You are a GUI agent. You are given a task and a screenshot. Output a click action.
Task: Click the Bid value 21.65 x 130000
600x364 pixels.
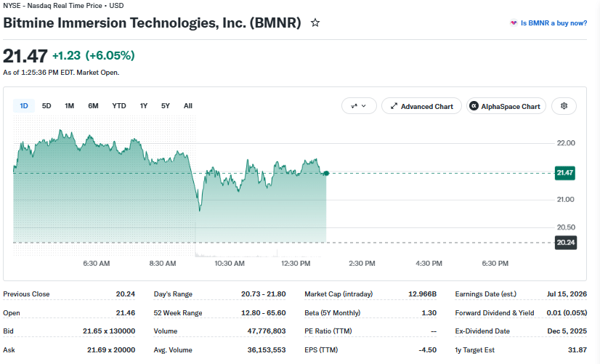[109, 331]
